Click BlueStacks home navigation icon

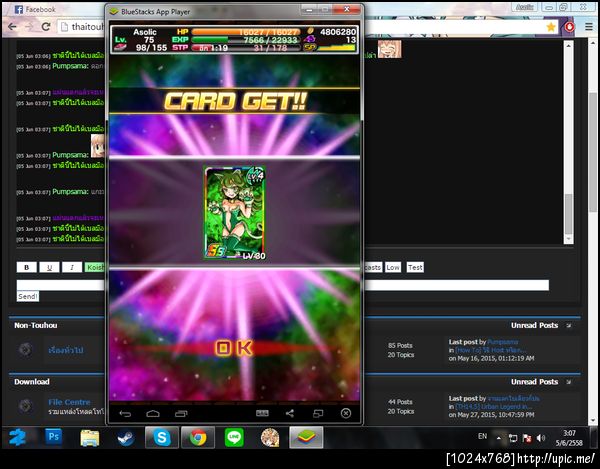(153, 414)
